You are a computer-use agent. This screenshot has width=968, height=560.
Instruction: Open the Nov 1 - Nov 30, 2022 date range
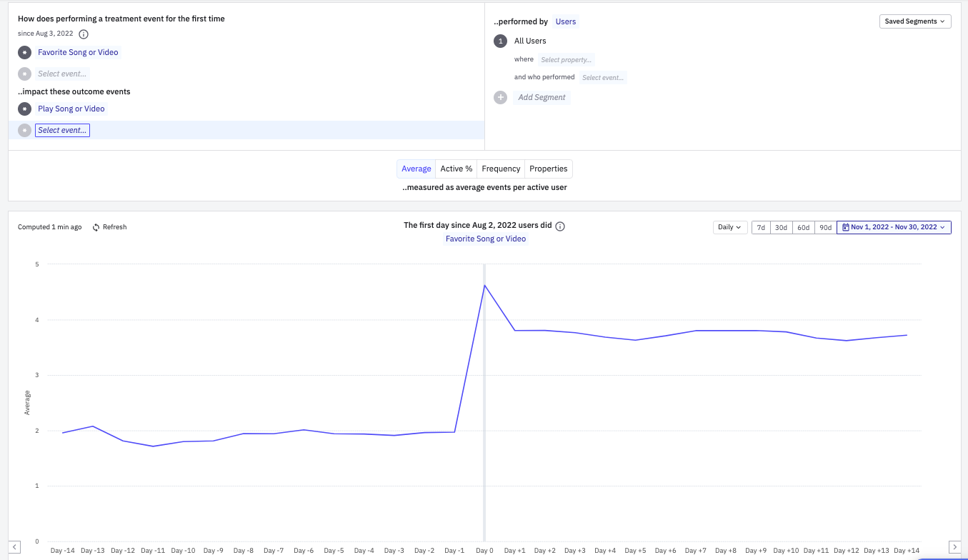[x=894, y=227]
